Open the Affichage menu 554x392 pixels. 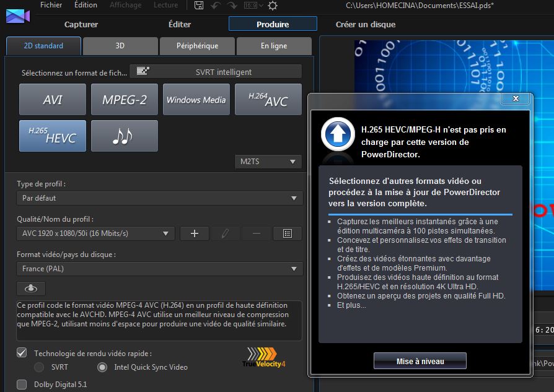pyautogui.click(x=125, y=5)
